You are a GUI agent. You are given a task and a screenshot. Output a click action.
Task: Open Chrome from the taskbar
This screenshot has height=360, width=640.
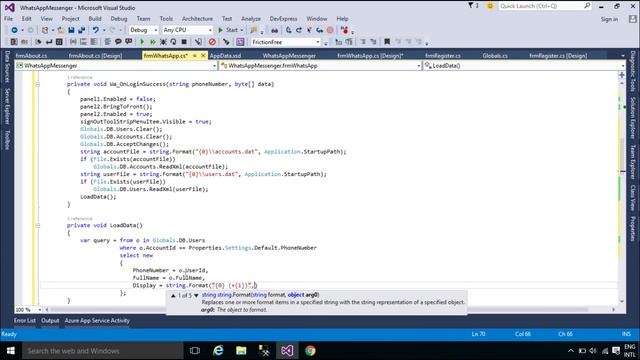(310, 351)
